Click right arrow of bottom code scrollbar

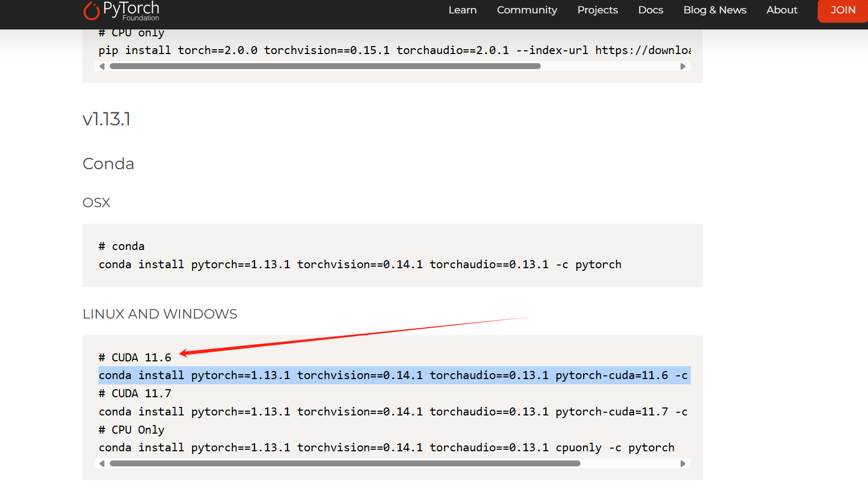click(683, 464)
